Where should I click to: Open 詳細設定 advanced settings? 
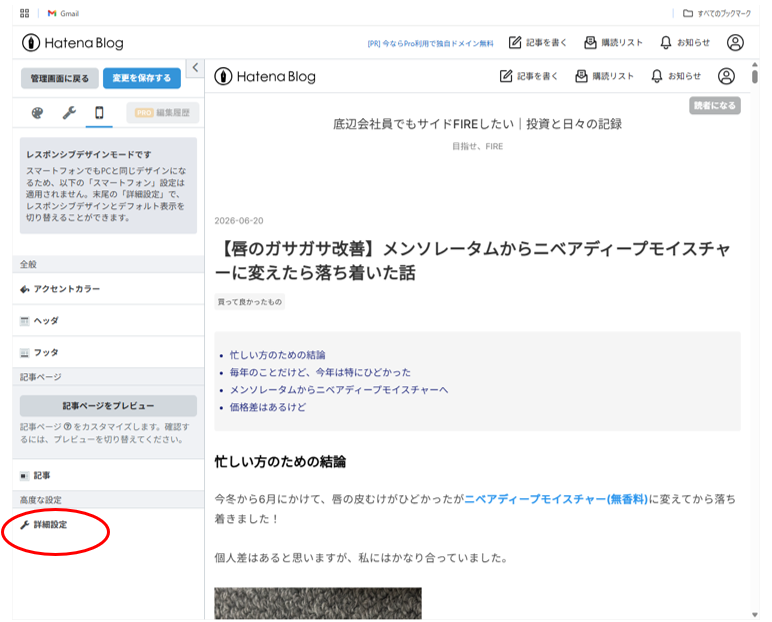pos(108,524)
